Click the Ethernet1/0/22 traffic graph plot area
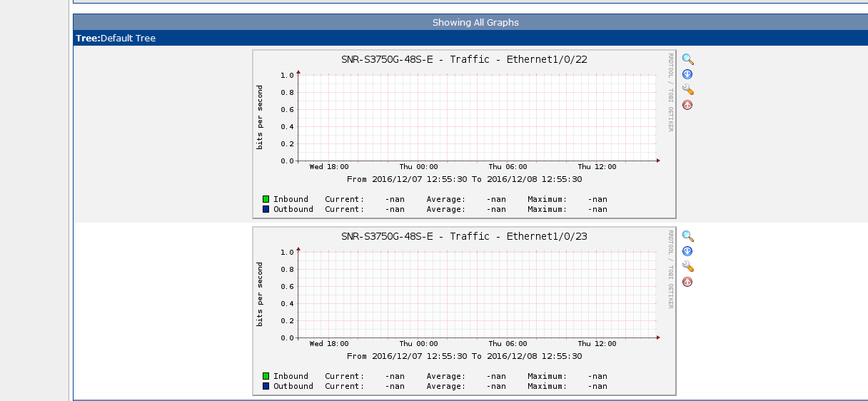Viewport: 868px width, 401px height. pyautogui.click(x=477, y=117)
